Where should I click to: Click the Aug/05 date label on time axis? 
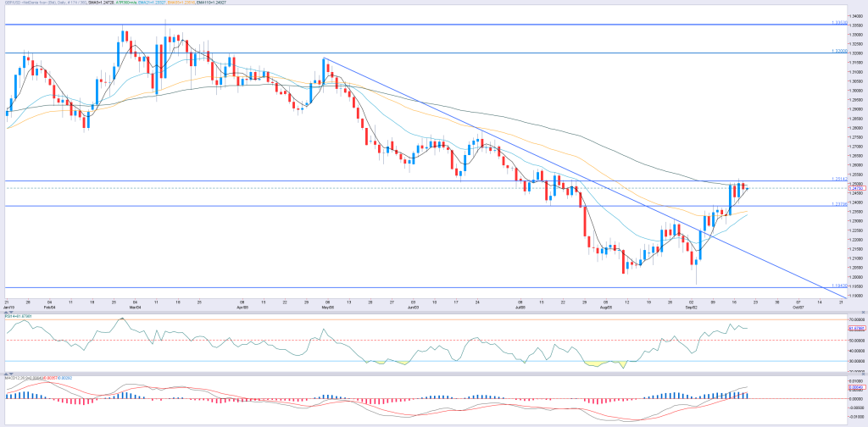coord(606,306)
